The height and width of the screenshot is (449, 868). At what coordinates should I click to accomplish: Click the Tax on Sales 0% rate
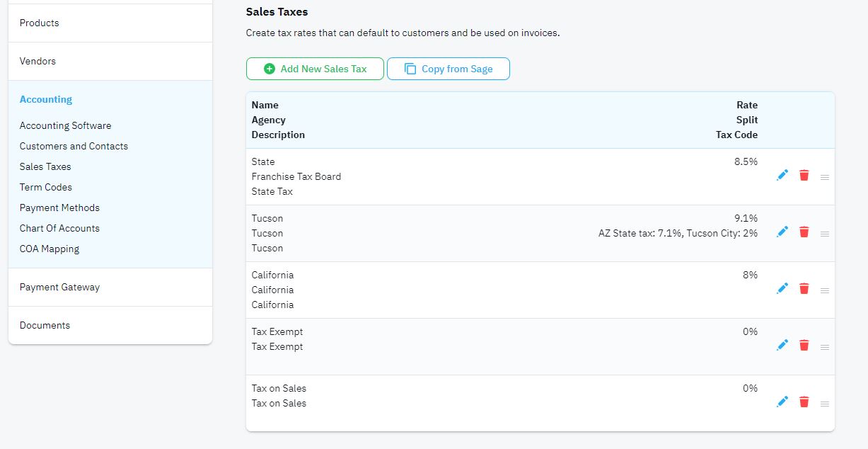(750, 388)
